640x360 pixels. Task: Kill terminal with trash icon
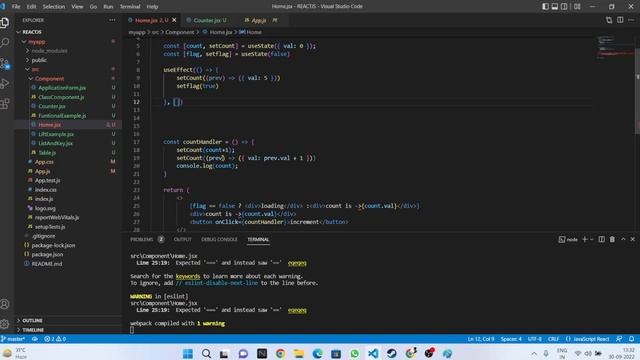tap(612, 239)
